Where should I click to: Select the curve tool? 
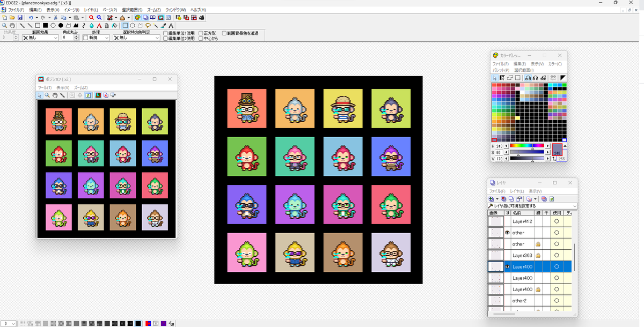point(83,25)
